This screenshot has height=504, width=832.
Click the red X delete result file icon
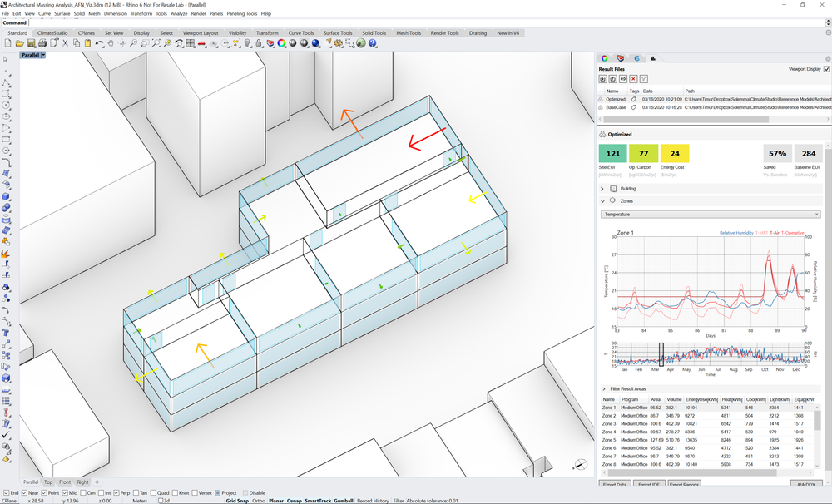click(x=633, y=79)
